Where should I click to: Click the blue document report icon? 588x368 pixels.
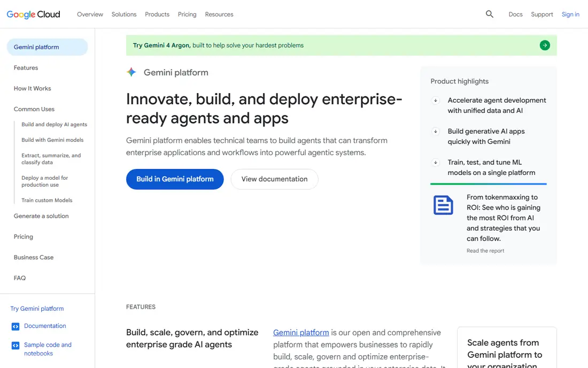[x=443, y=205]
